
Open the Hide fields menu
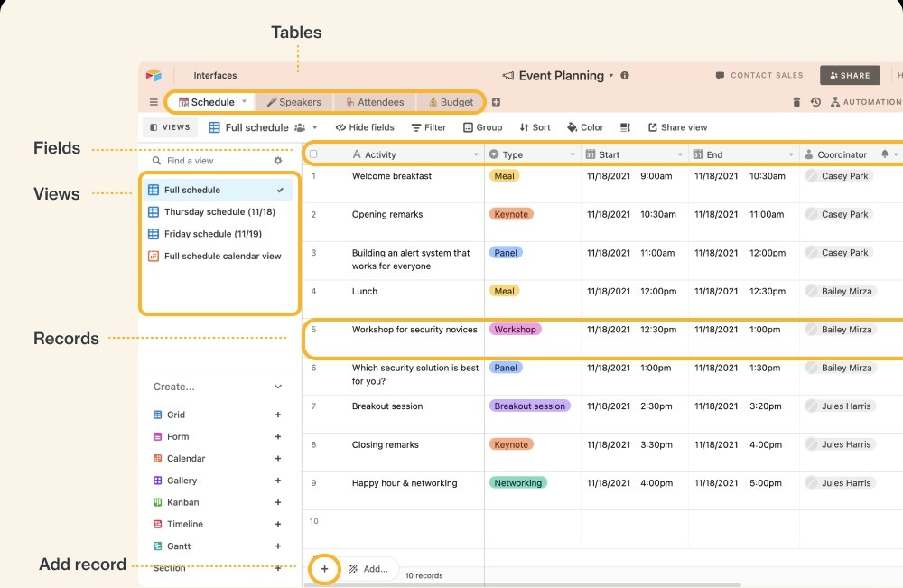click(365, 127)
